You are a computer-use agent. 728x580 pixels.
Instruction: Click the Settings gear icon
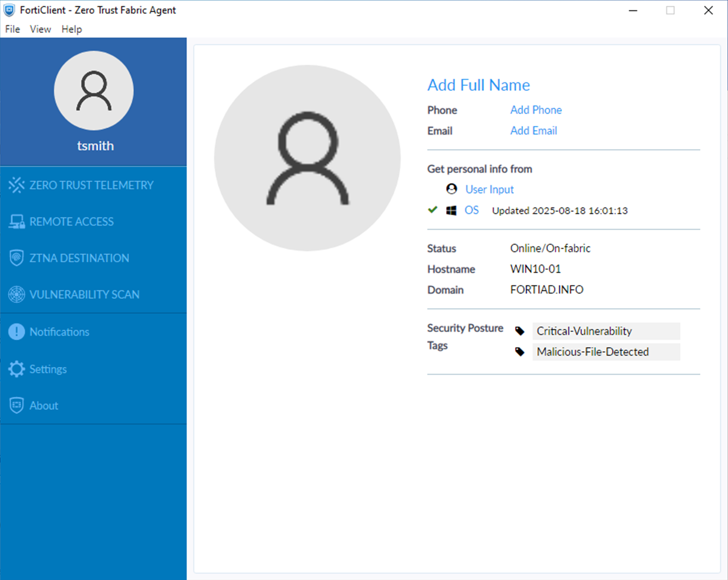pos(16,369)
